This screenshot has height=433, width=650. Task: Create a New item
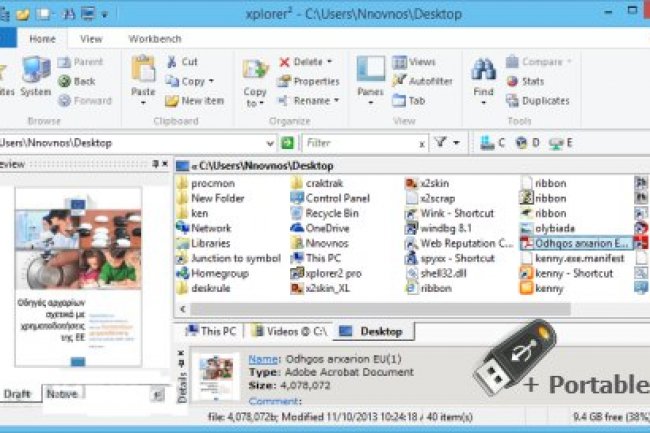pyautogui.click(x=195, y=101)
